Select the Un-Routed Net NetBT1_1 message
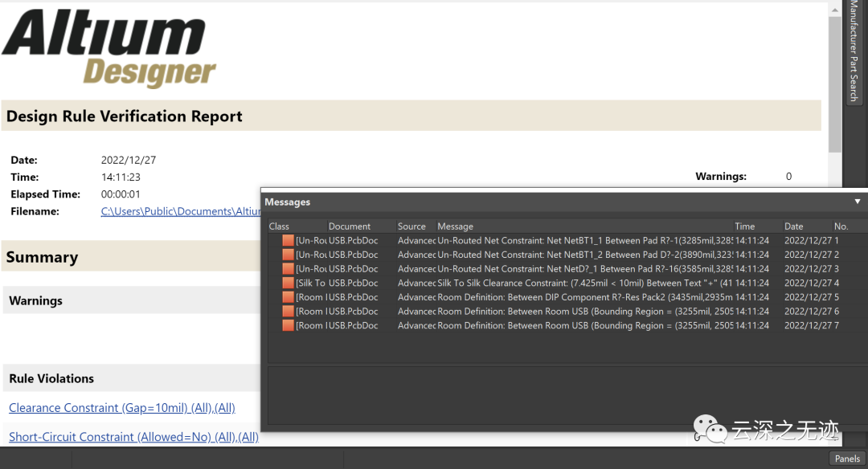868x469 pixels. tap(584, 241)
